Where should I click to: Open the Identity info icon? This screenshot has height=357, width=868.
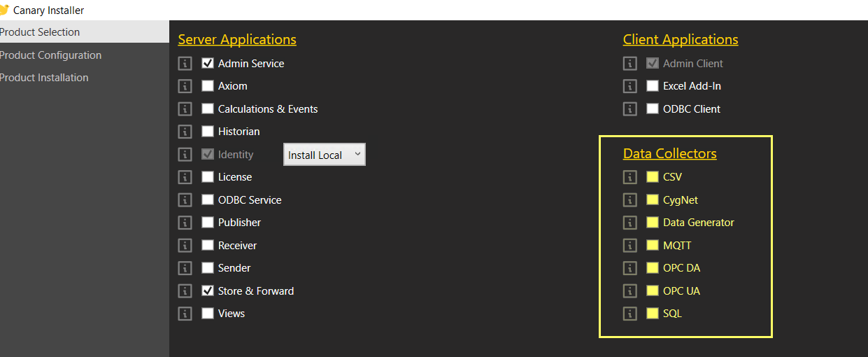tap(185, 155)
